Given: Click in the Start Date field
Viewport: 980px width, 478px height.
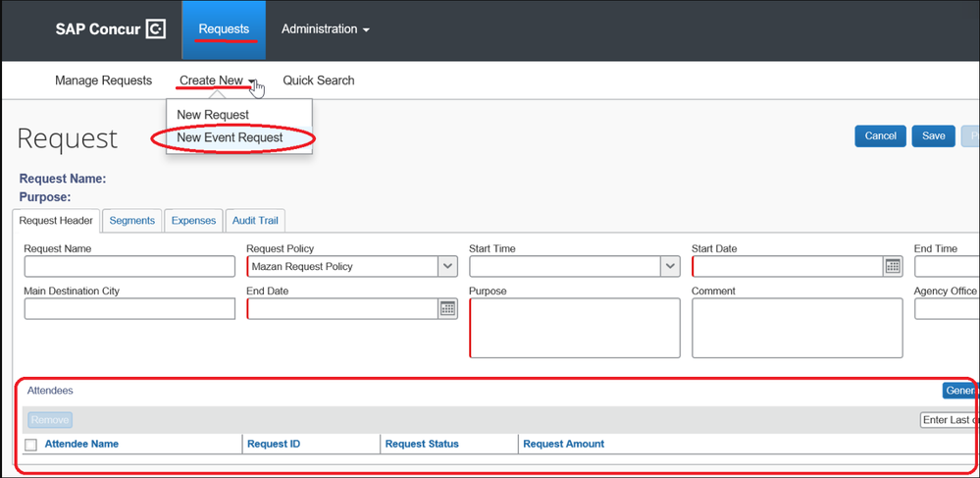Looking at the screenshot, I should coord(788,267).
